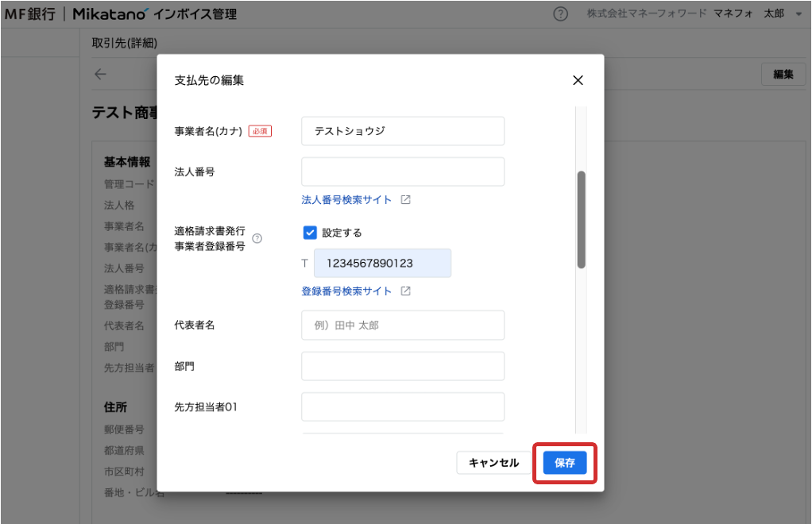Click the キャンセル button
This screenshot has width=812, height=524.
493,463
